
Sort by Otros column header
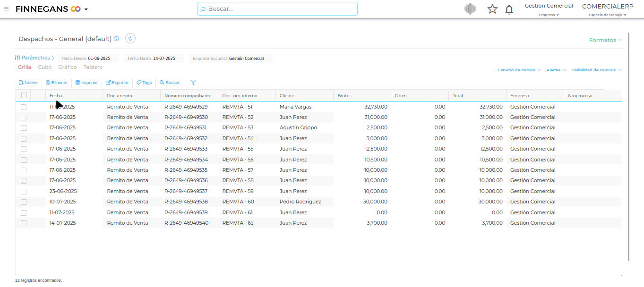click(x=420, y=95)
